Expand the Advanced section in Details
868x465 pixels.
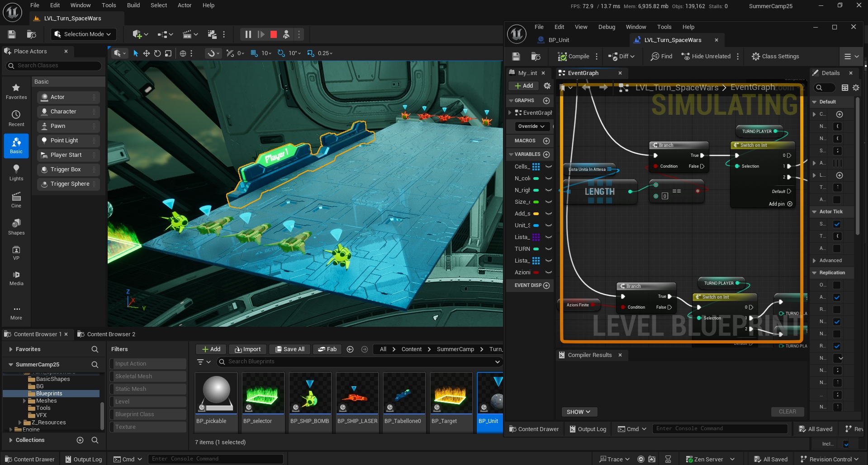[x=830, y=261]
